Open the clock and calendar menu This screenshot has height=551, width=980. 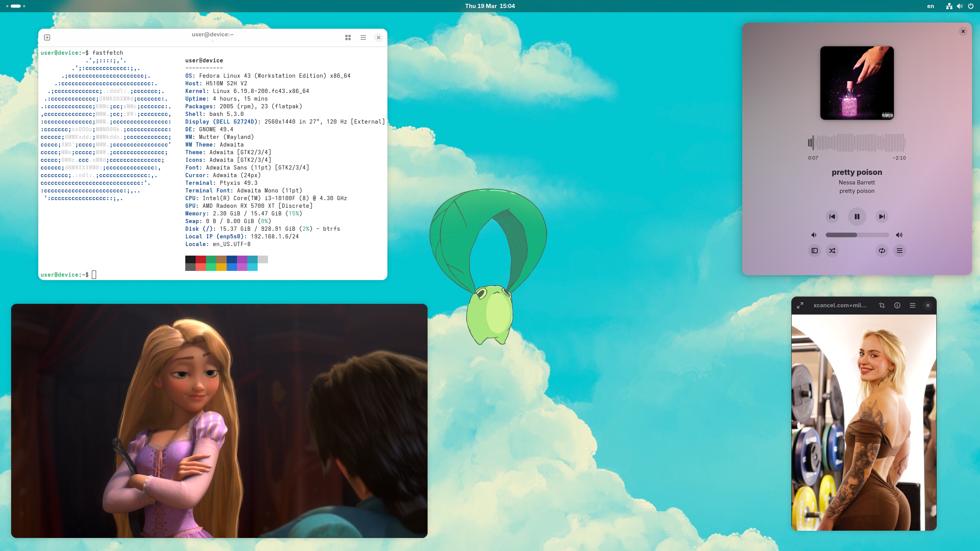click(x=490, y=6)
